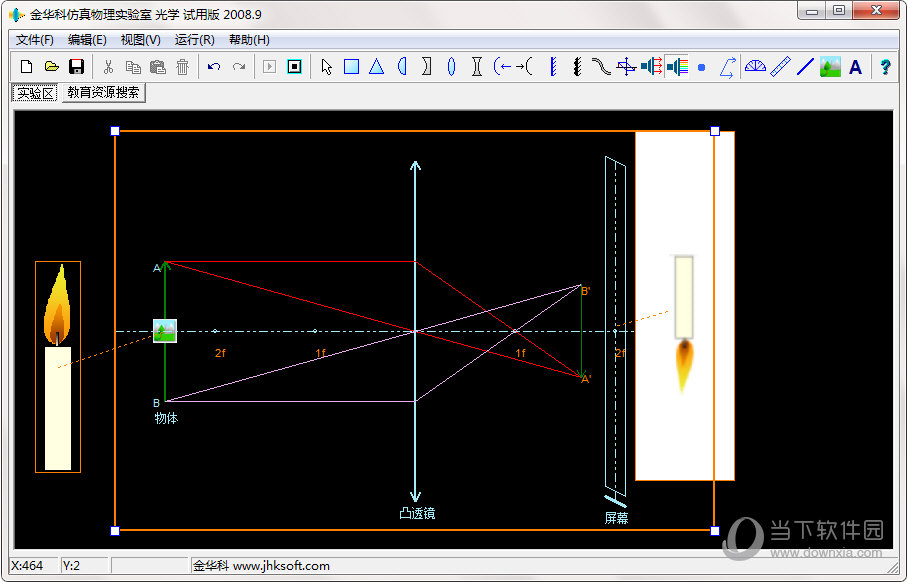The image size is (907, 582).
Task: Delete object with trash icon
Action: 183,67
